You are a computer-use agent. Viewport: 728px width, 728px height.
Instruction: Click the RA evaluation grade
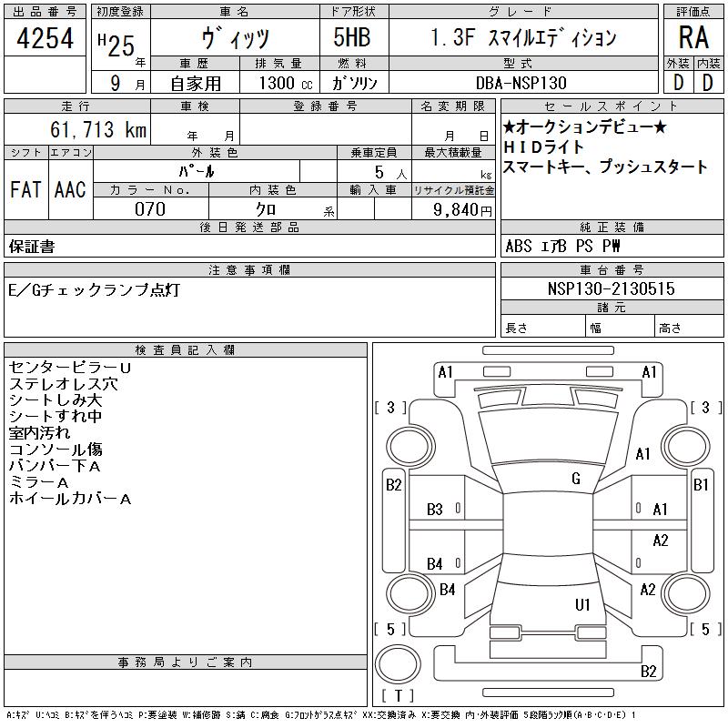click(x=693, y=37)
